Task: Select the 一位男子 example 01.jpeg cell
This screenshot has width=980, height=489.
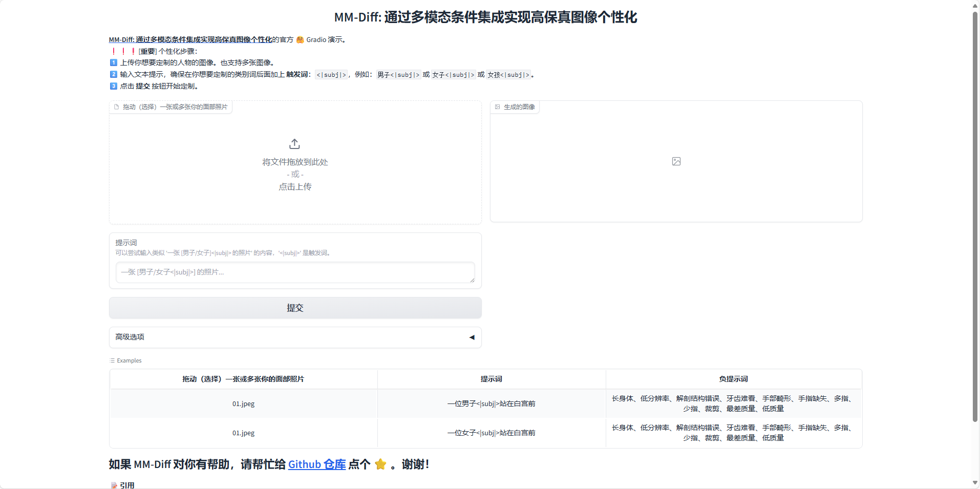Action: click(x=243, y=404)
